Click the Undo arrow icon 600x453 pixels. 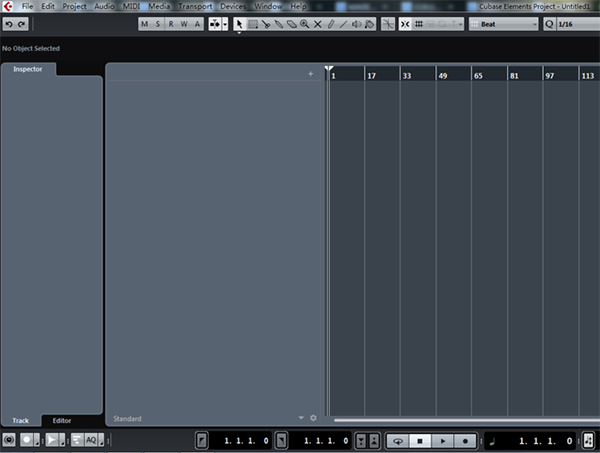point(9,23)
